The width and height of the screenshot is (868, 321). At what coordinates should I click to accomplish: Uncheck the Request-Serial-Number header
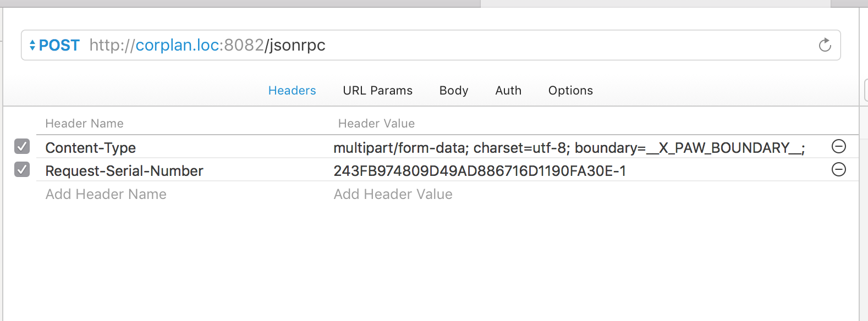point(22,170)
